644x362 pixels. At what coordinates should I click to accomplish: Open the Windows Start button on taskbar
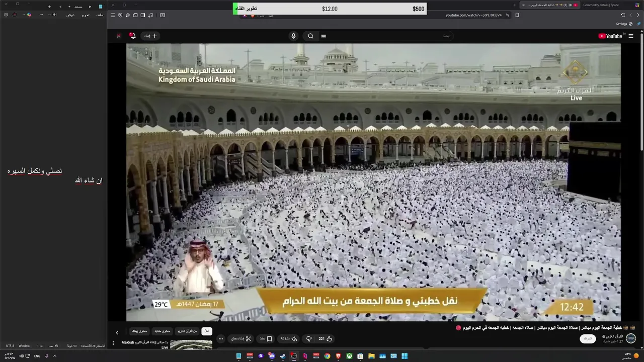coord(405,356)
